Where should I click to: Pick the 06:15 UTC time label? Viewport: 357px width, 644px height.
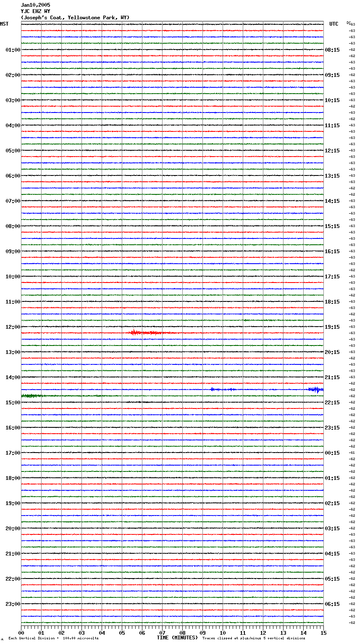coord(332,604)
